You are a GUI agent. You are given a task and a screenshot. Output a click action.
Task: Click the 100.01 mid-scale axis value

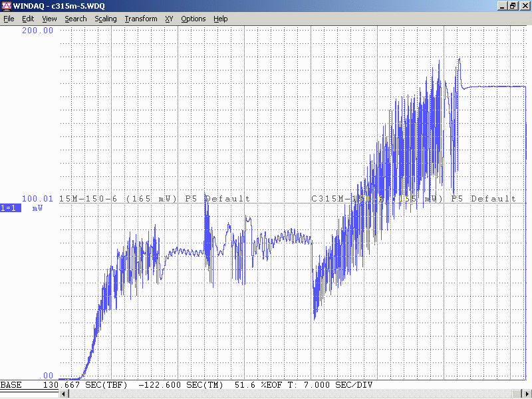coord(38,199)
